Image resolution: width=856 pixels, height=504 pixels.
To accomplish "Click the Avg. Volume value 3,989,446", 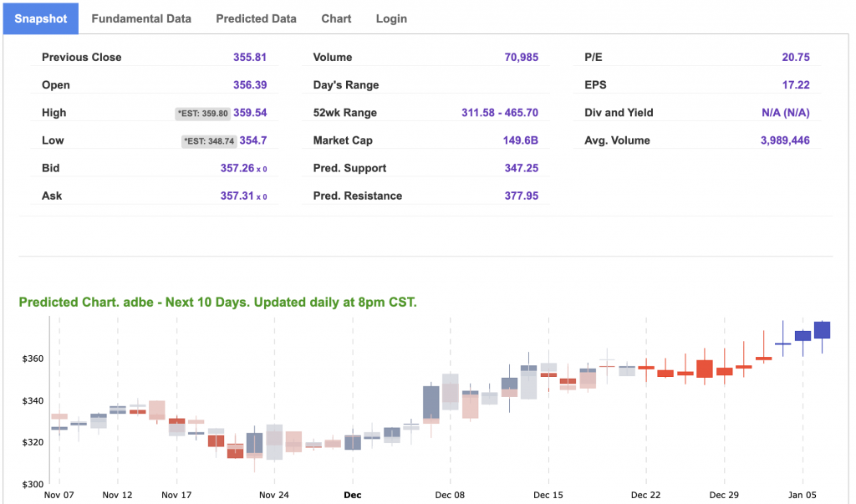I will (x=784, y=140).
